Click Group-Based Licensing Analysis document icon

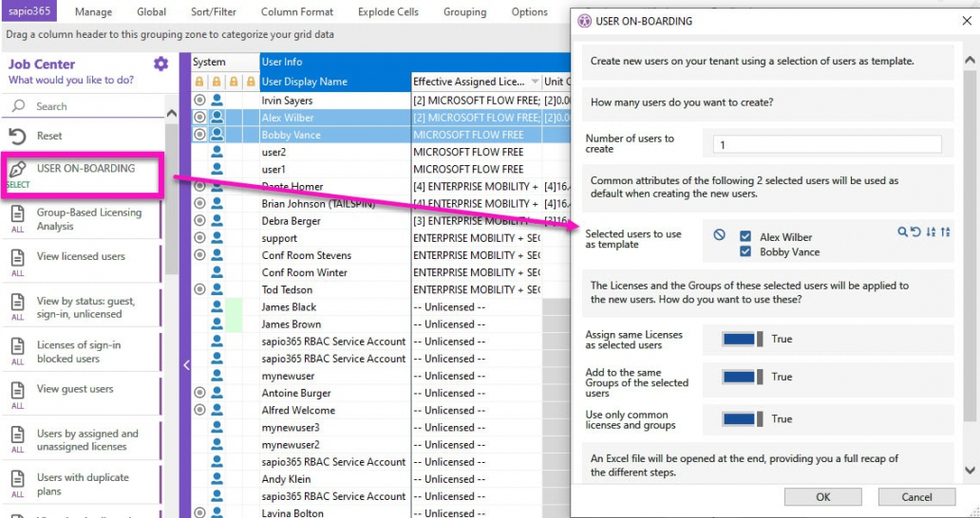(x=17, y=214)
